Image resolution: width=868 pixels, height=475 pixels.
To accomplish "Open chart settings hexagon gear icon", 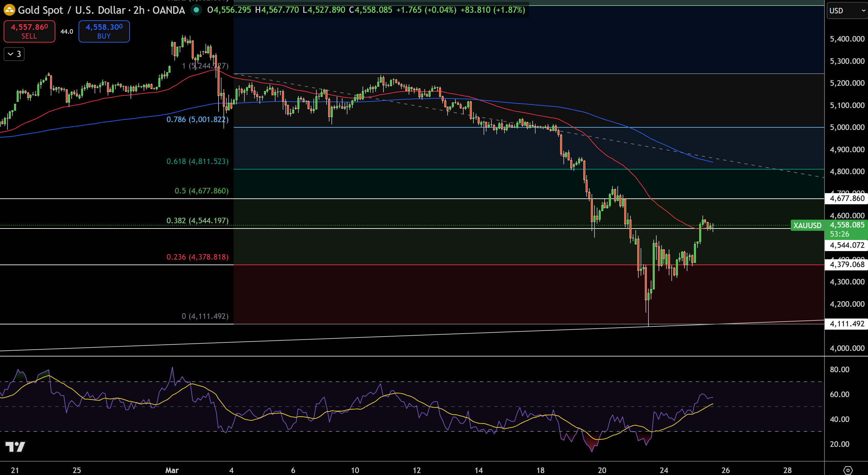I will tap(847, 470).
